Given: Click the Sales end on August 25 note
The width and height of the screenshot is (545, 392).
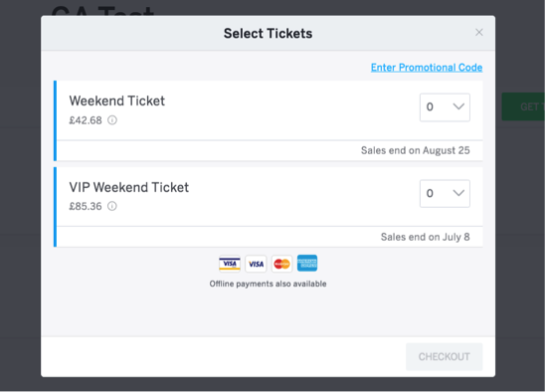Looking at the screenshot, I should point(416,150).
